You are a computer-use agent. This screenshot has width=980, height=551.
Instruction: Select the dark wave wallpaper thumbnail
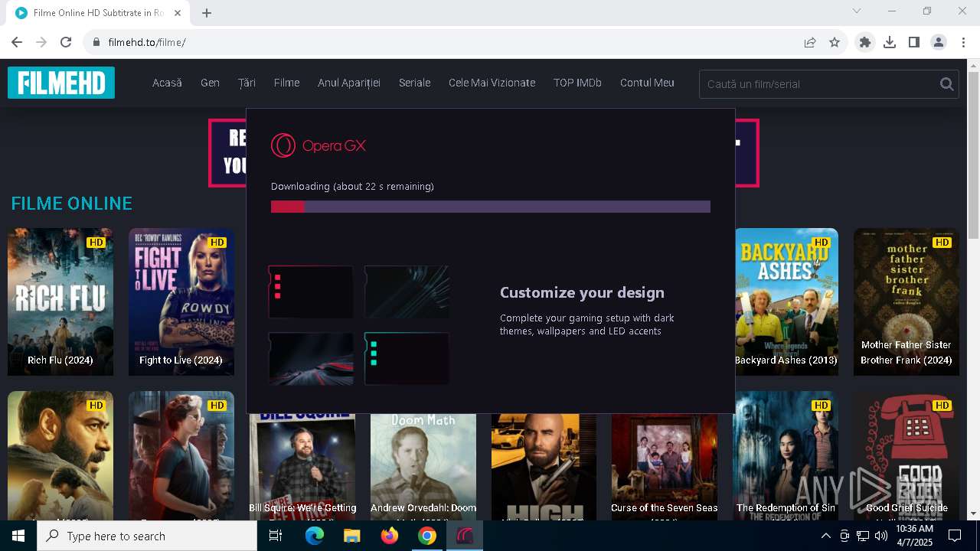(407, 292)
